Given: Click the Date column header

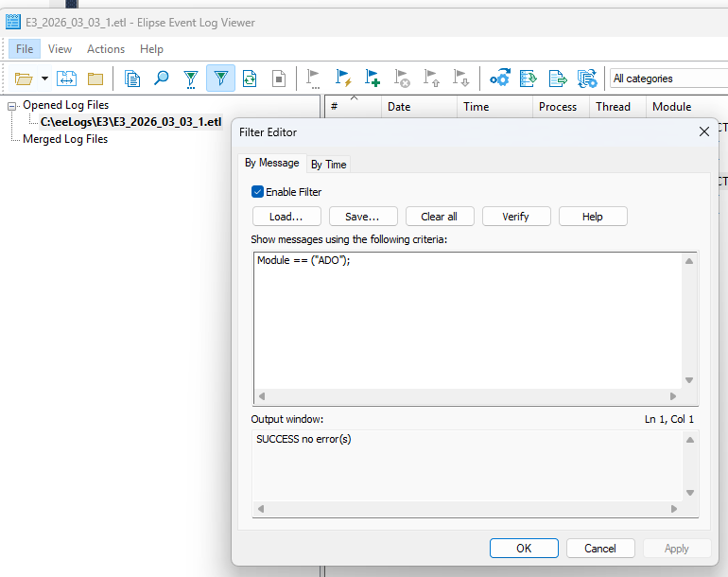Looking at the screenshot, I should (x=399, y=107).
